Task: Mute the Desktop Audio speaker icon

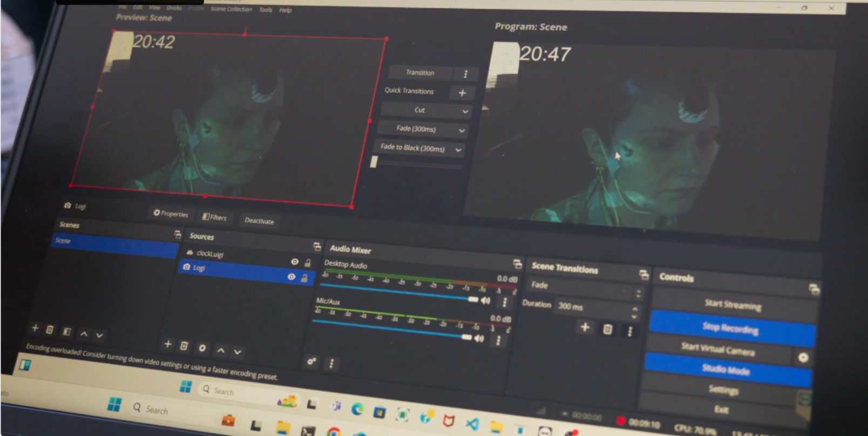Action: click(x=486, y=300)
